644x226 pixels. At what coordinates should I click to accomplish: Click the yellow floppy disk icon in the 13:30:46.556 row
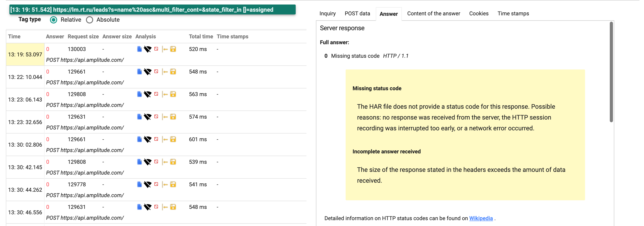[173, 207]
